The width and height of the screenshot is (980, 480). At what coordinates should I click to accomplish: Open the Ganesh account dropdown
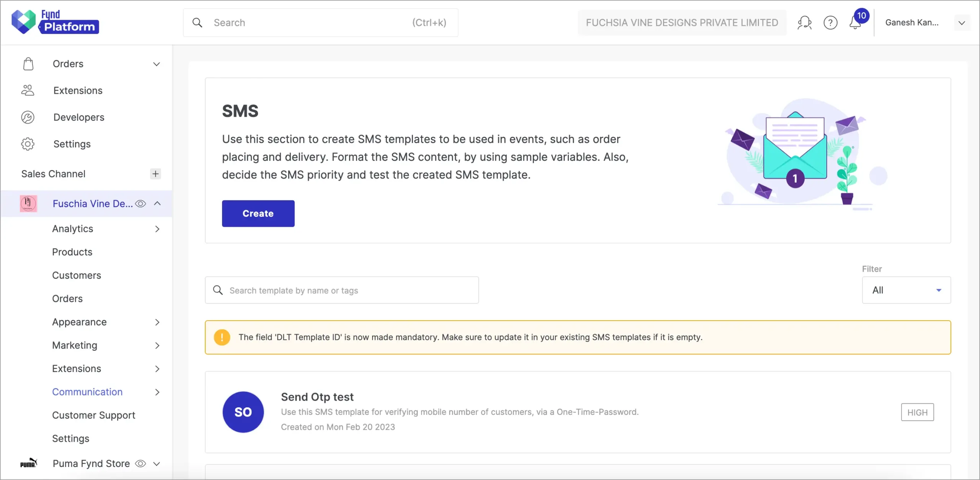962,23
